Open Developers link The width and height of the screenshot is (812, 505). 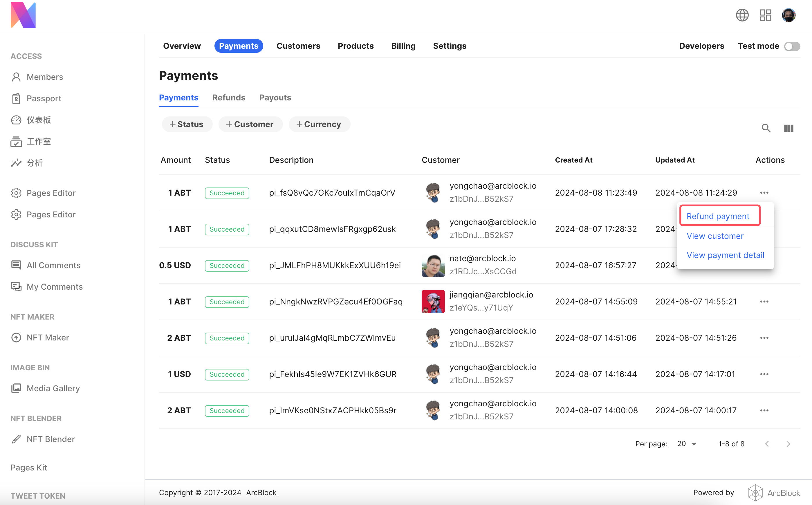point(701,46)
